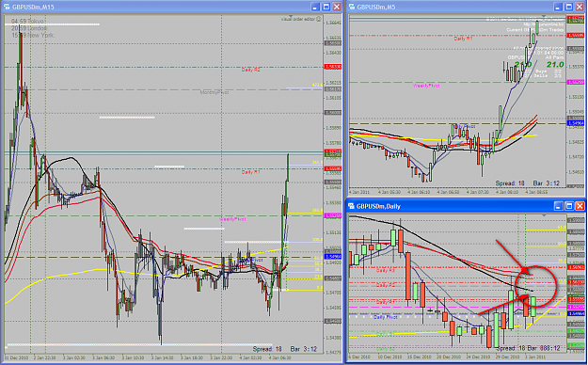Click the '20:59 London' clock text
Screen dimensions: 588x365
(29, 28)
